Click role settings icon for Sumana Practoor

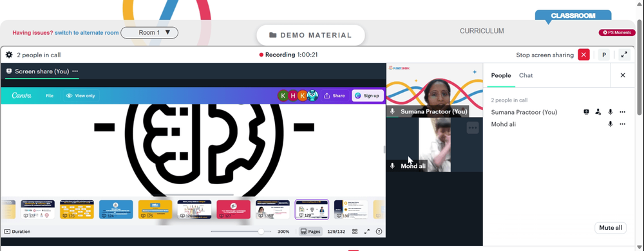point(598,112)
